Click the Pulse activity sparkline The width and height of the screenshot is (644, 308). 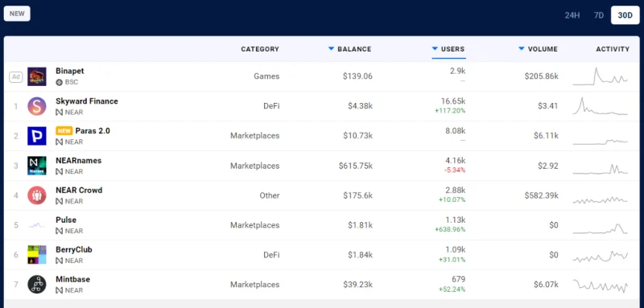coord(600,228)
